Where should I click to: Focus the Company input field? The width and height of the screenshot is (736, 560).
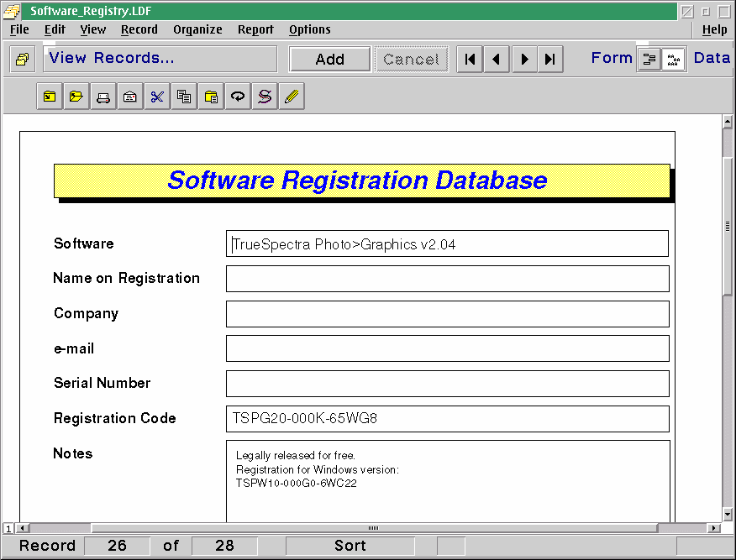click(447, 314)
